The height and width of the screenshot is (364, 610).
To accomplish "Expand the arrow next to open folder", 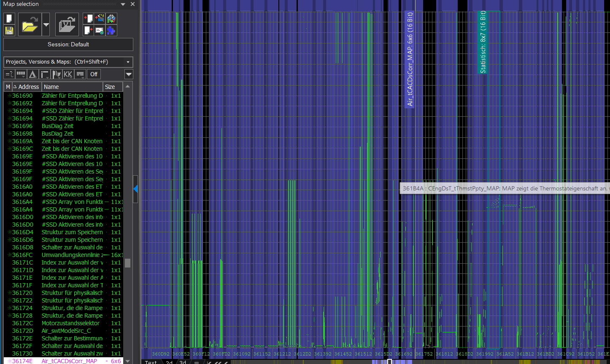I will [x=46, y=25].
